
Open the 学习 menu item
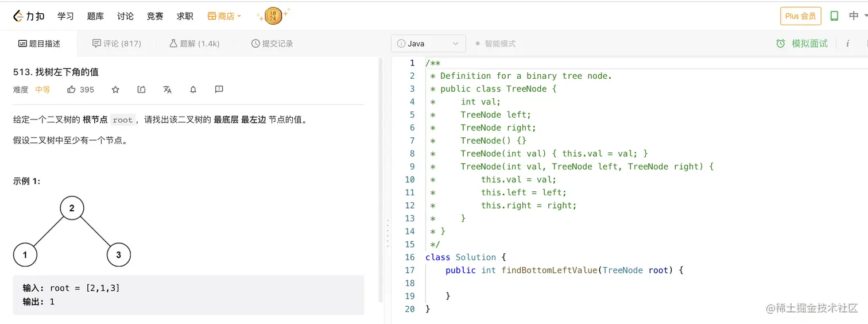pos(65,16)
